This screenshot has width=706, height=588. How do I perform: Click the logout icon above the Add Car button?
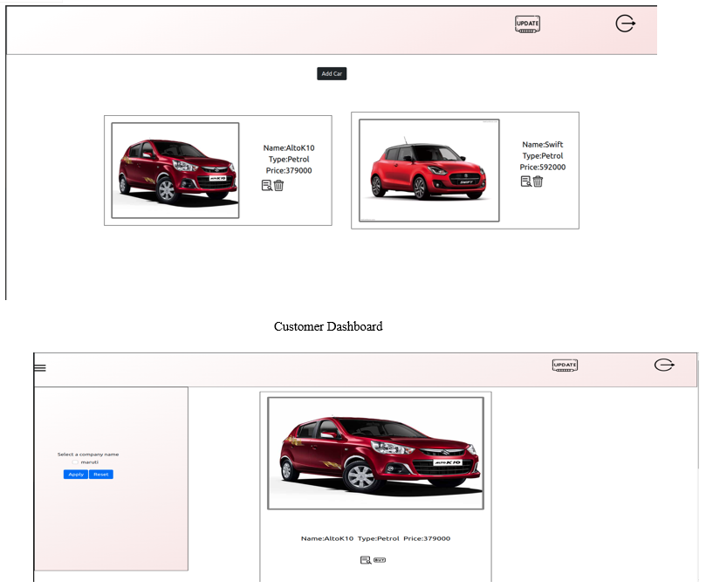tap(626, 24)
